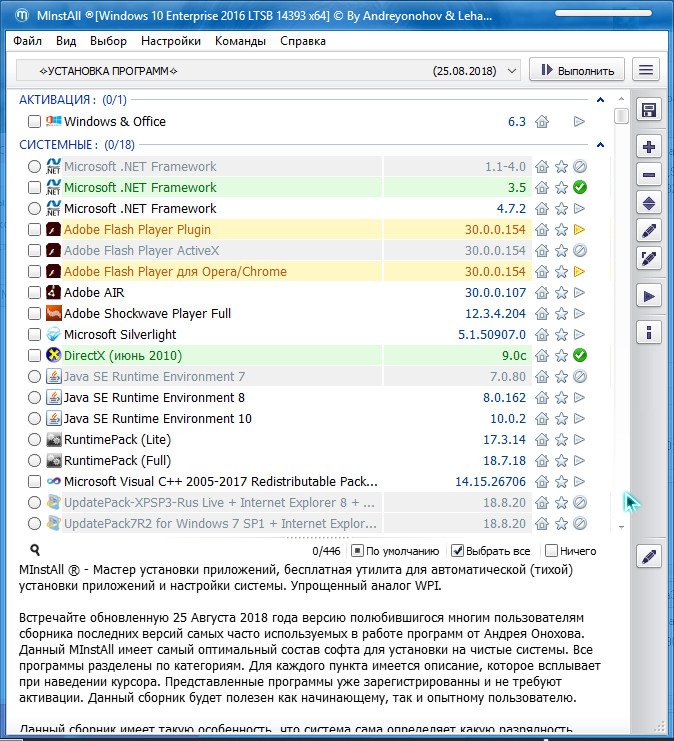Check the Microsoft Silverlight checkbox
This screenshot has width=674, height=741.
pyautogui.click(x=34, y=335)
